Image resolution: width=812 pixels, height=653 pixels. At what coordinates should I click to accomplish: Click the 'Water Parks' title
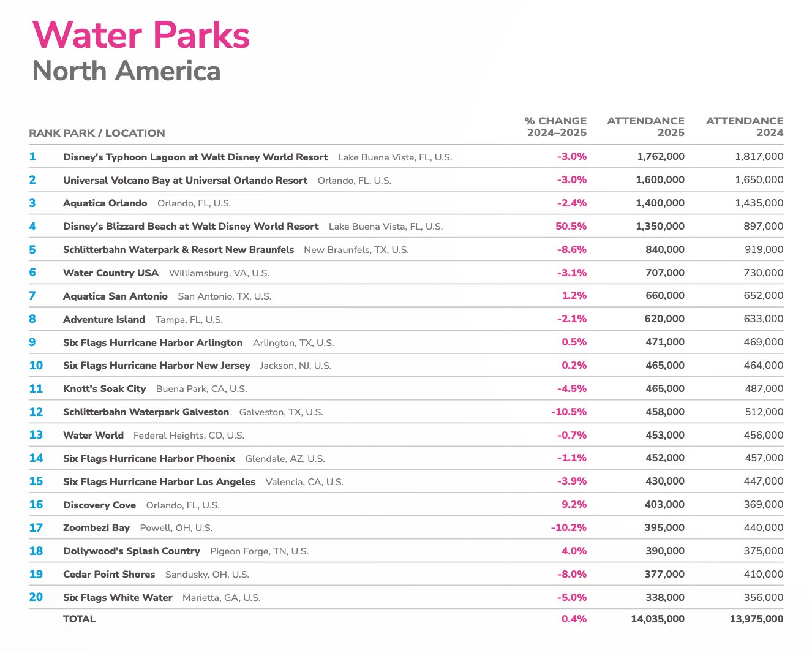141,35
